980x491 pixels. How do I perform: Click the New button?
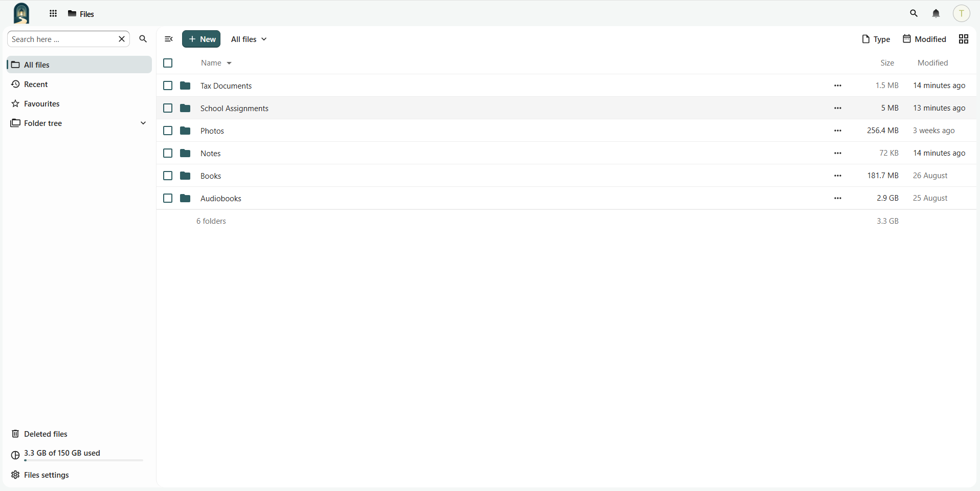point(202,39)
